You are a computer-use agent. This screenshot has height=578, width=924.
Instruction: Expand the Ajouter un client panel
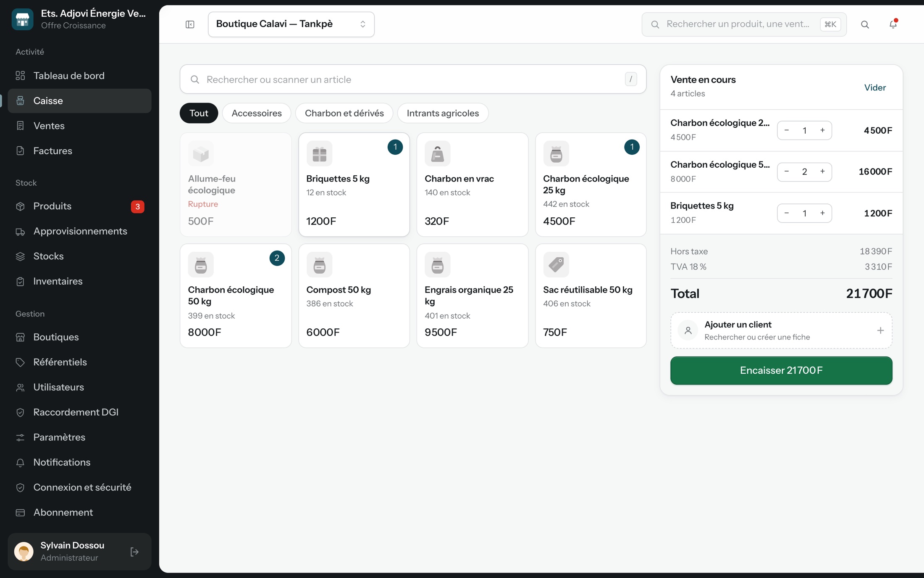(x=781, y=330)
